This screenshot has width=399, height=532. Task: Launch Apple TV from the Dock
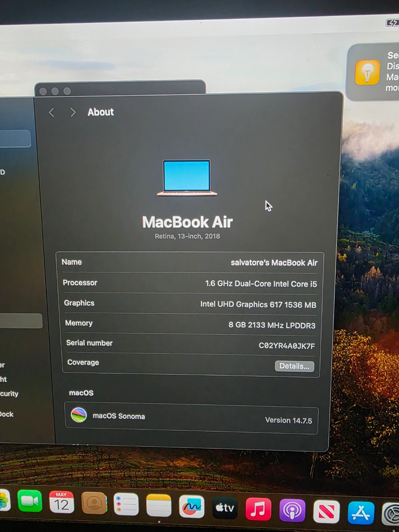(225, 508)
